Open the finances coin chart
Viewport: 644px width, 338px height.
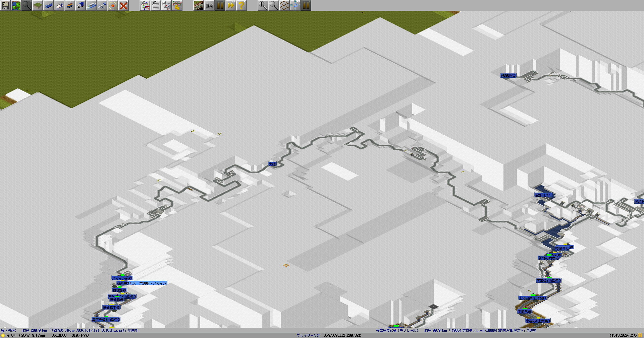point(177,5)
